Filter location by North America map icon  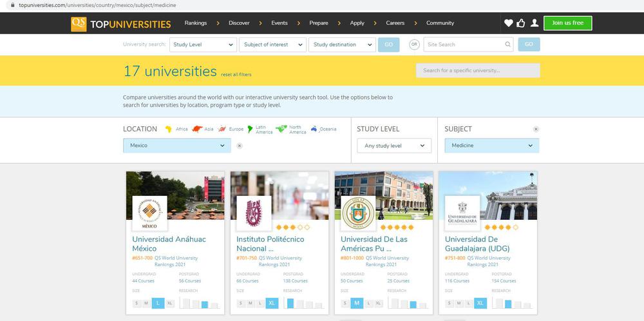(x=281, y=129)
